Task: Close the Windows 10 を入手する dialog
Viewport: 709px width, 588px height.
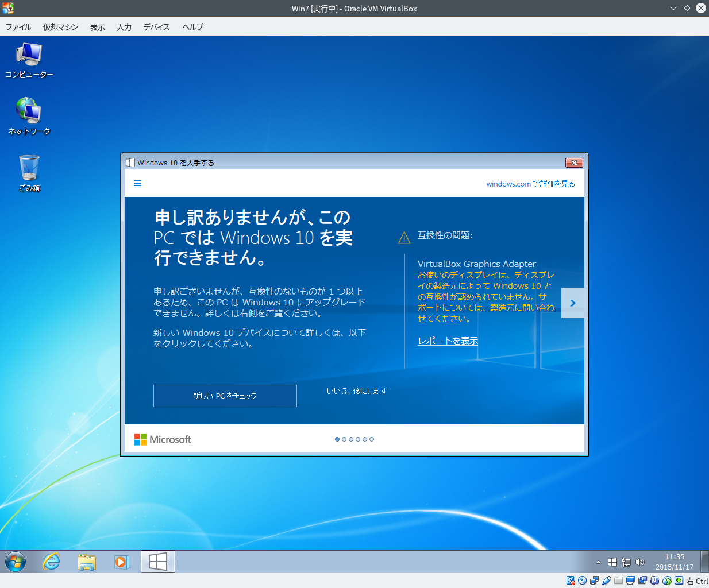Action: click(574, 163)
